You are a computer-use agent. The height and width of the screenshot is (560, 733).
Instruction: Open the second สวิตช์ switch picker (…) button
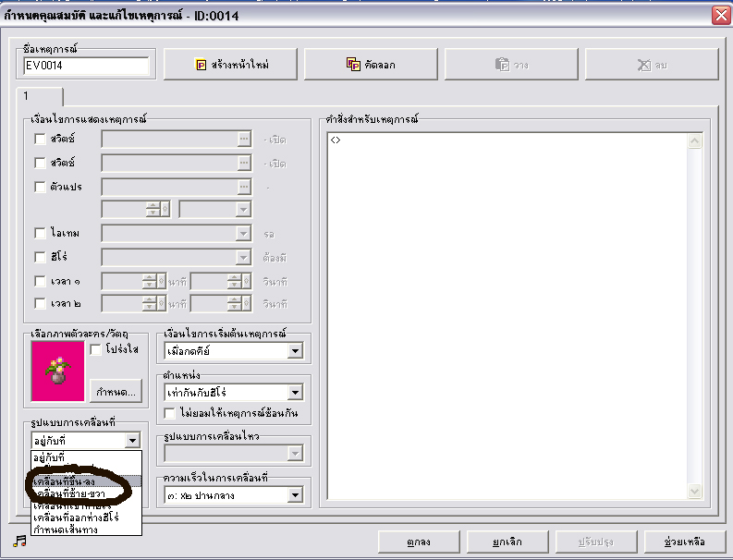coord(245,163)
